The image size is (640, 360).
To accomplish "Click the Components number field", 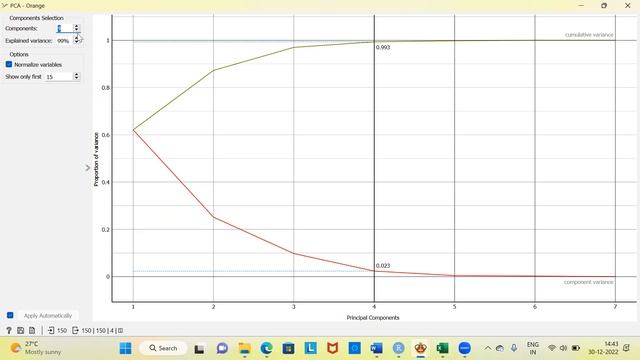I will click(64, 28).
